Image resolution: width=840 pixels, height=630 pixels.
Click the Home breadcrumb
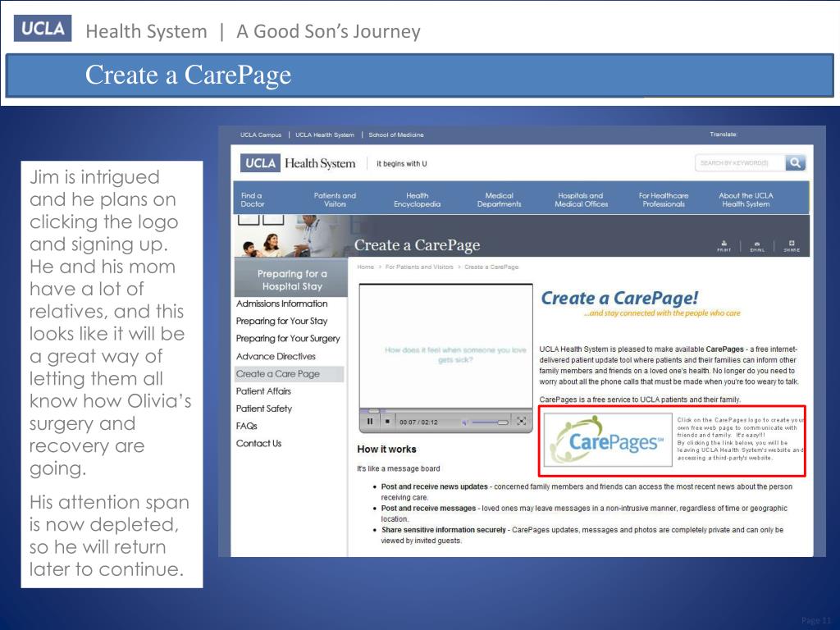click(x=365, y=267)
